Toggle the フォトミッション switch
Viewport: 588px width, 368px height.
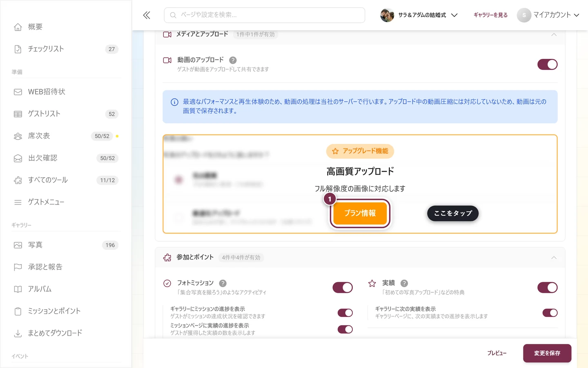coord(343,288)
